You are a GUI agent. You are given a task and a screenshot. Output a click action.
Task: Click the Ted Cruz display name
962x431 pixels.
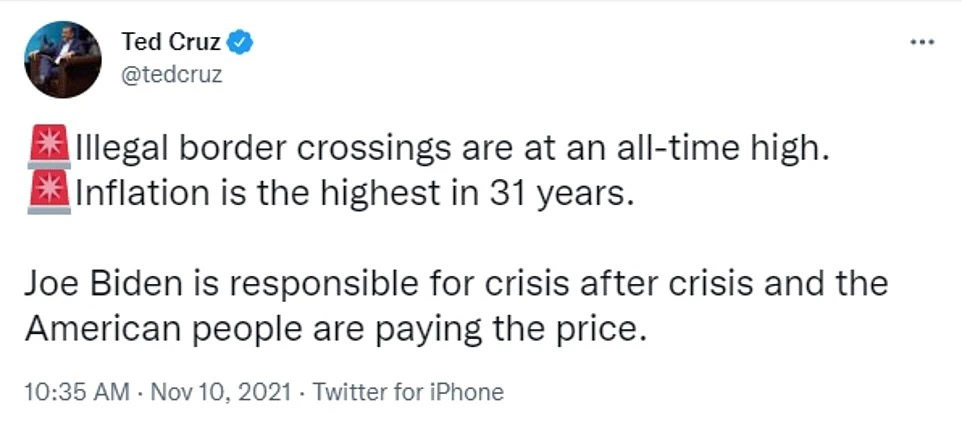click(x=172, y=42)
